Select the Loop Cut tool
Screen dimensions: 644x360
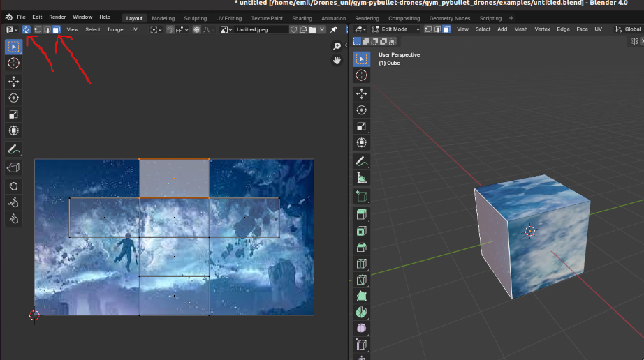click(361, 264)
